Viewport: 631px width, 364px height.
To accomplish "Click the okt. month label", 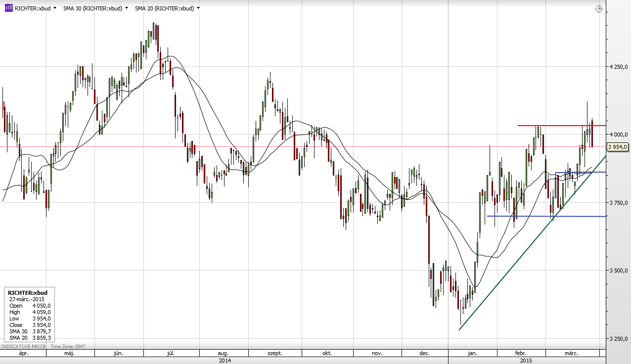I will pyautogui.click(x=326, y=353).
